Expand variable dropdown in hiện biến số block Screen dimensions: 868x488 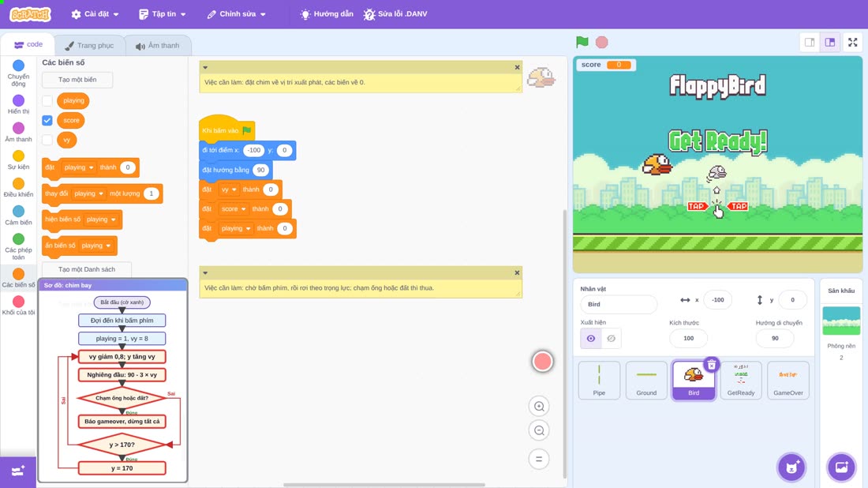101,220
